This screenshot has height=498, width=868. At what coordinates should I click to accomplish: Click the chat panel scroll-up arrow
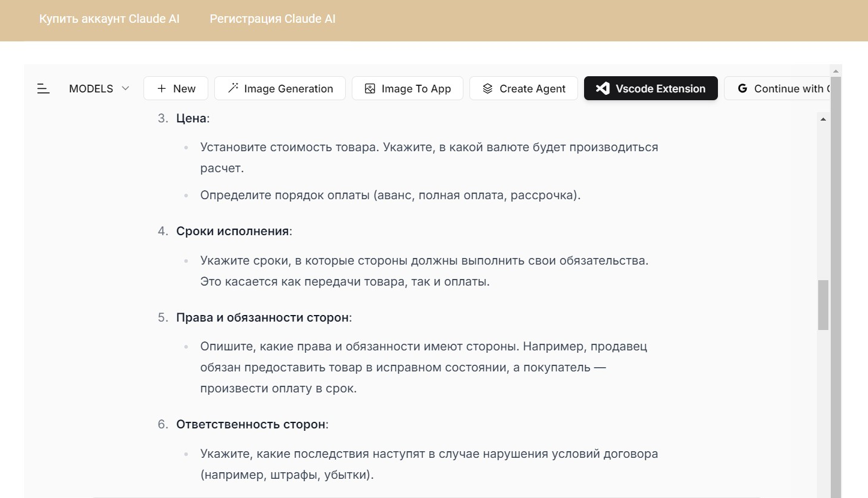tap(823, 119)
